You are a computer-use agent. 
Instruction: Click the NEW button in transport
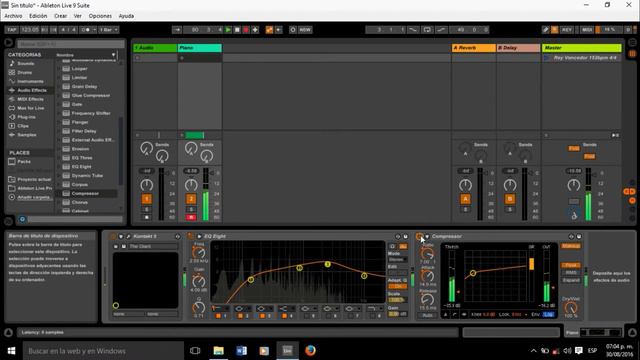pos(305,30)
